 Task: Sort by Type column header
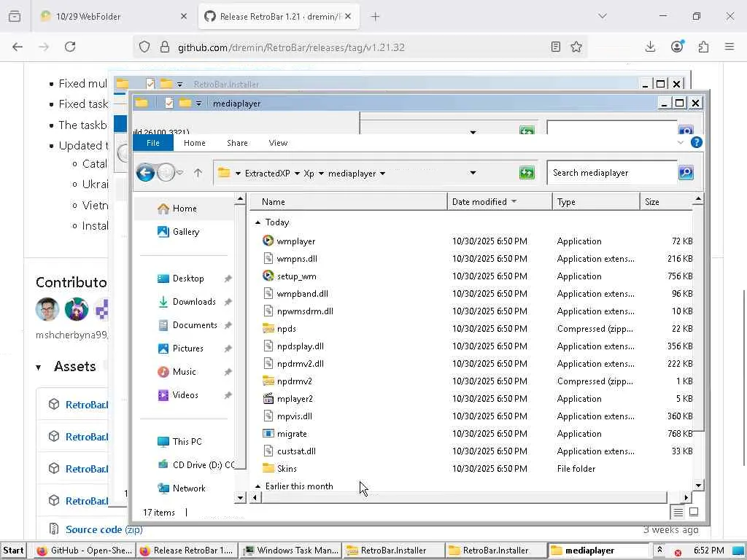tap(596, 202)
